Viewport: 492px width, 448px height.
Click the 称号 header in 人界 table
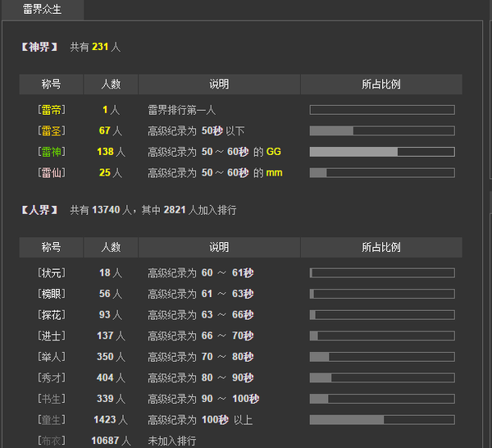click(x=51, y=248)
